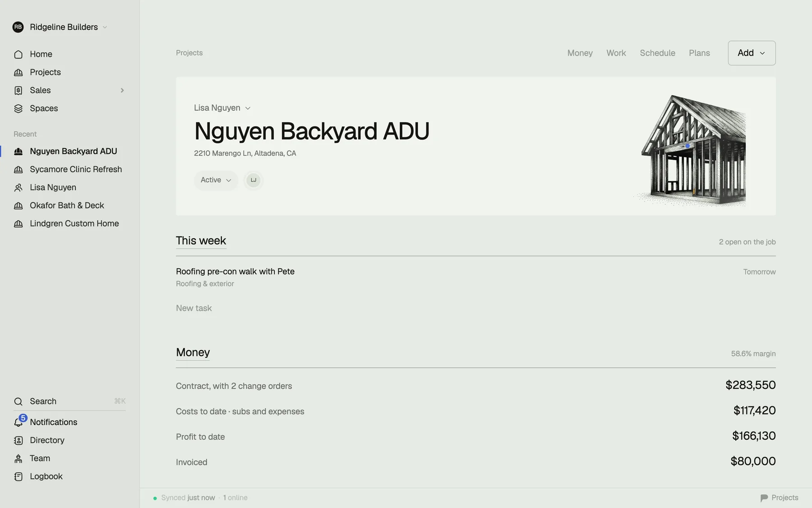Click the Synced just now status
The width and height of the screenshot is (812, 508).
188,498
